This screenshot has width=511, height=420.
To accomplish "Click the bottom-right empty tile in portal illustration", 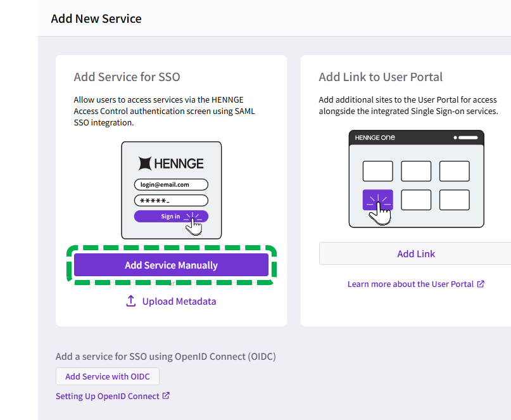I will coord(454,200).
